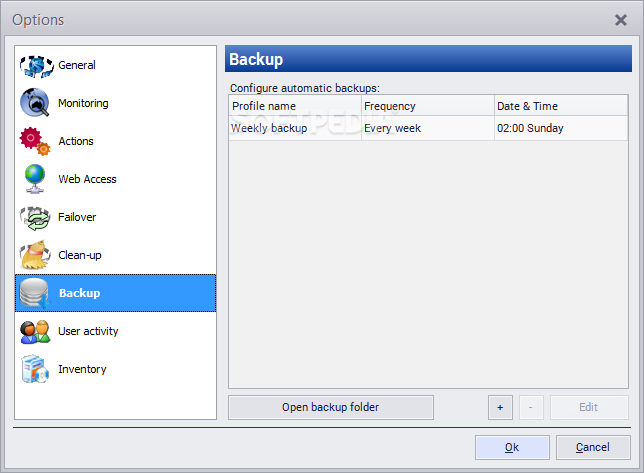Click the General network globe icon
The width and height of the screenshot is (644, 473).
(x=36, y=66)
